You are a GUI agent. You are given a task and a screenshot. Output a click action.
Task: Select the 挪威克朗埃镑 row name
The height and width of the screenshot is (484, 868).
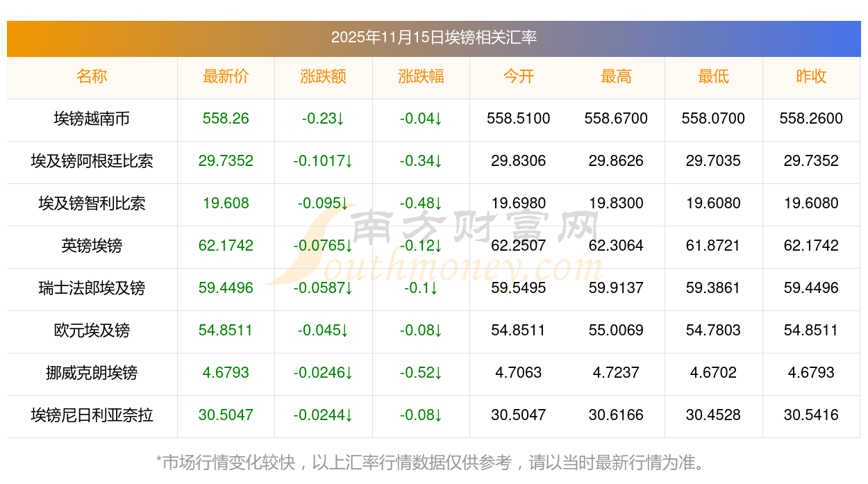pyautogui.click(x=92, y=373)
